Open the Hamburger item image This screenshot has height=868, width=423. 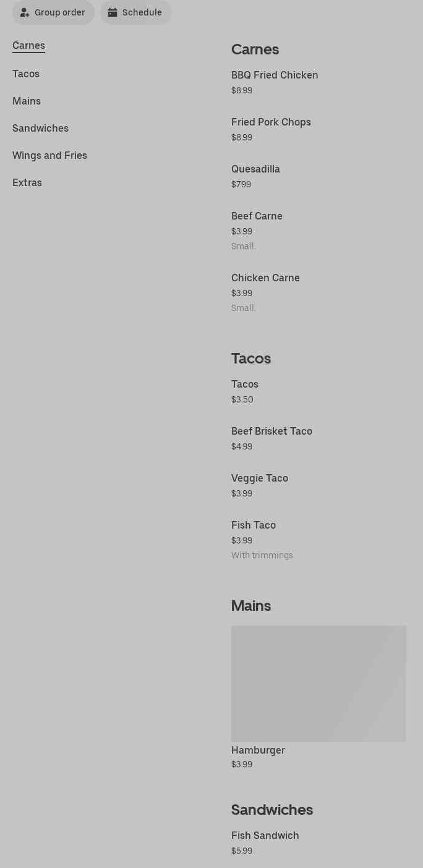tap(318, 683)
